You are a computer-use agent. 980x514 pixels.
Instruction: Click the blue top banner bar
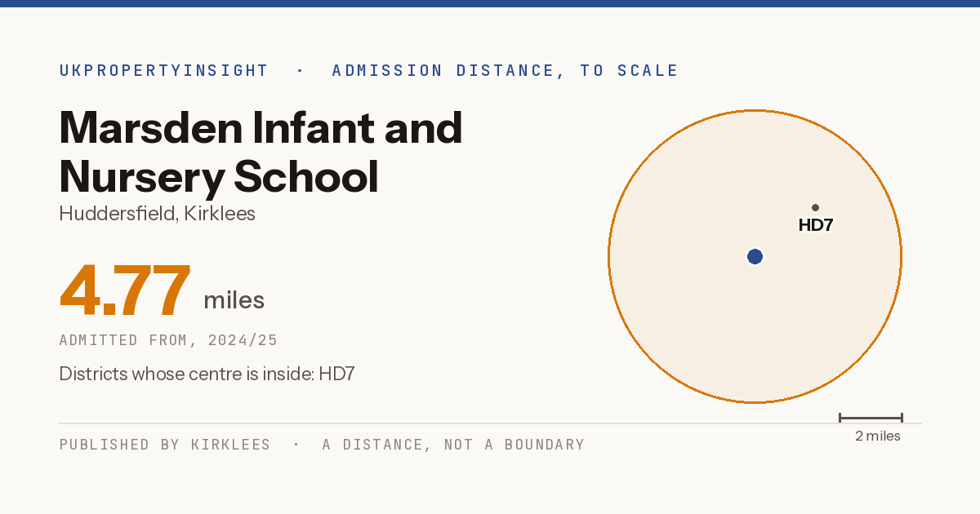[490, 3]
